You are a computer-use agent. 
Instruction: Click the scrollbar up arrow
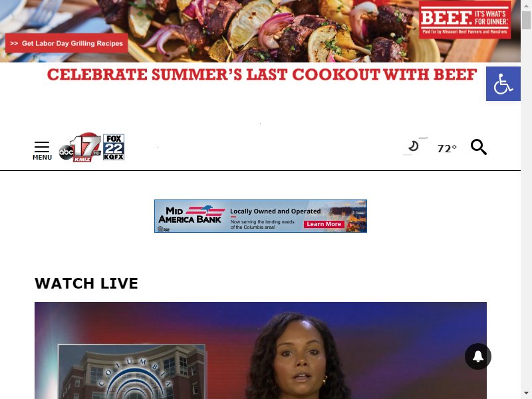click(526, 5)
